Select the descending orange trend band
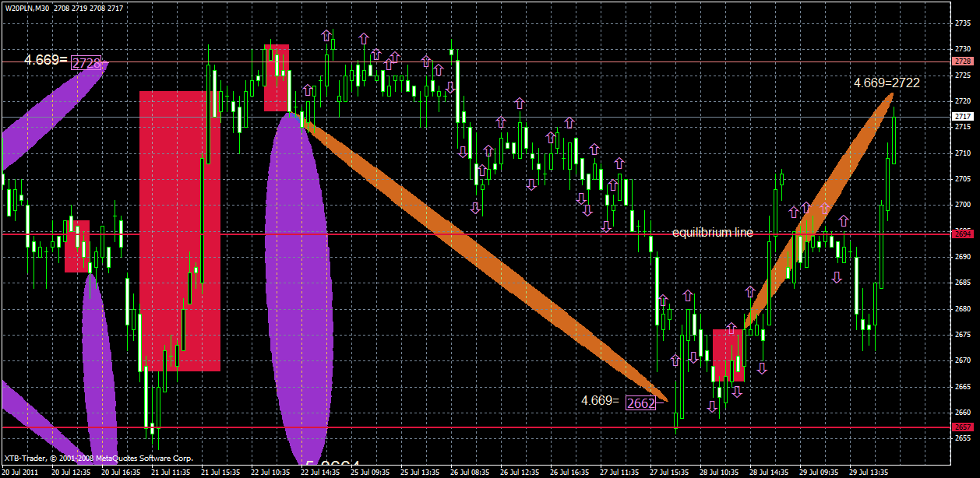The height and width of the screenshot is (478, 980). click(483, 258)
